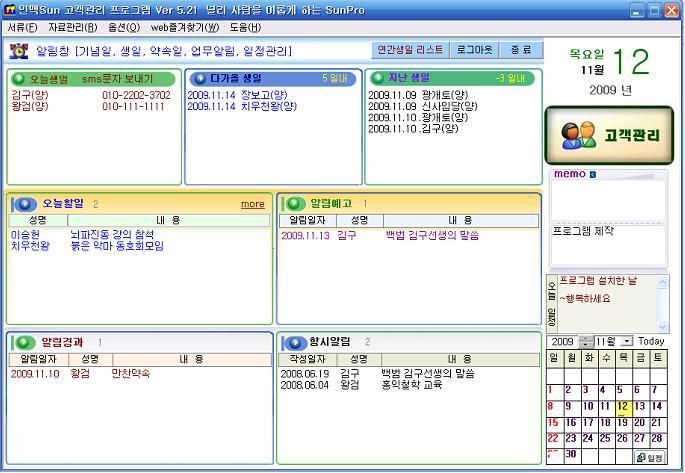Click the 연간생일 리스트 button
Viewport: 685px width, 473px height.
pyautogui.click(x=410, y=50)
